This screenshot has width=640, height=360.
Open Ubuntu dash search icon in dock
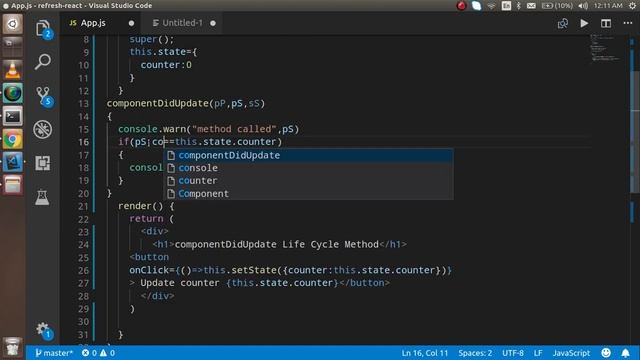point(13,24)
